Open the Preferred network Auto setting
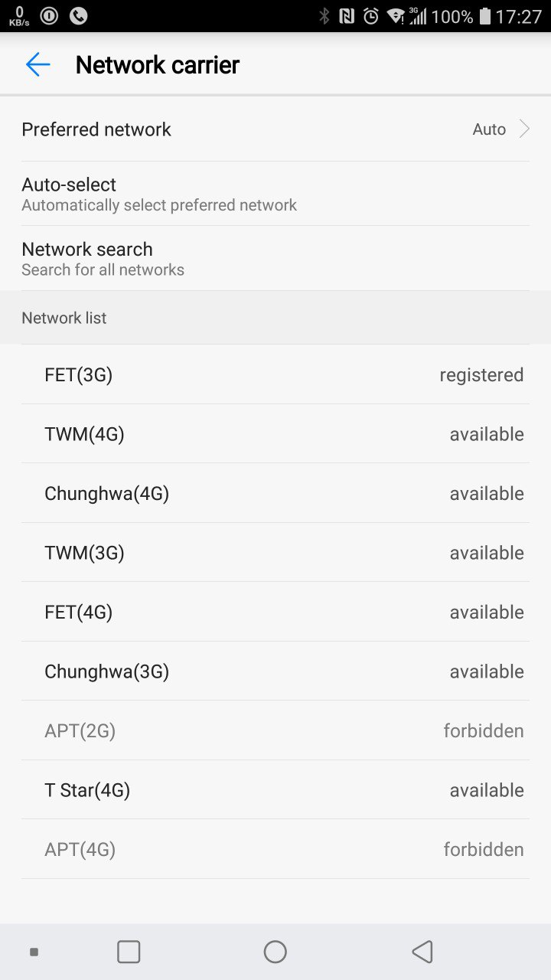The height and width of the screenshot is (980, 551). point(489,129)
